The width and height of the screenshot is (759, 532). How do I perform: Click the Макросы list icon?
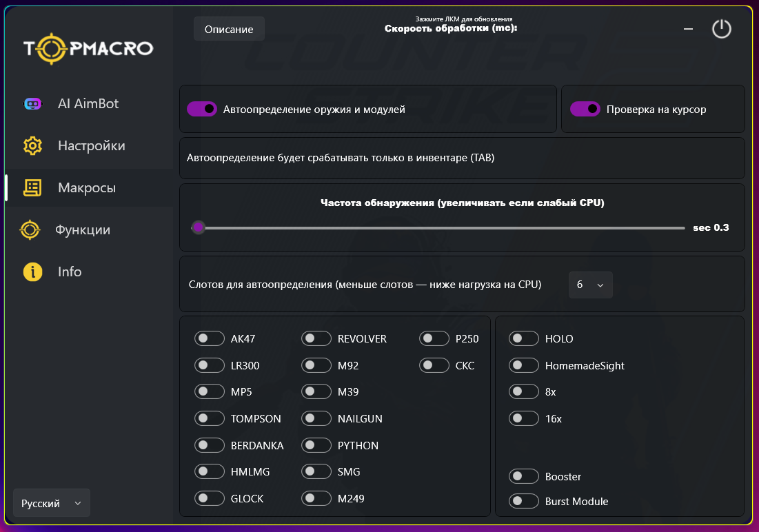[x=32, y=187]
